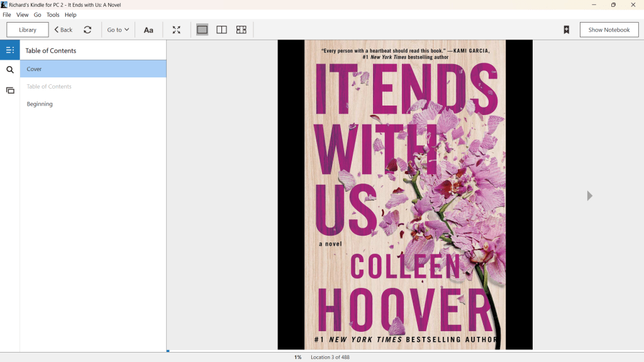Enter full screen reading mode
The image size is (644, 362).
[177, 30]
